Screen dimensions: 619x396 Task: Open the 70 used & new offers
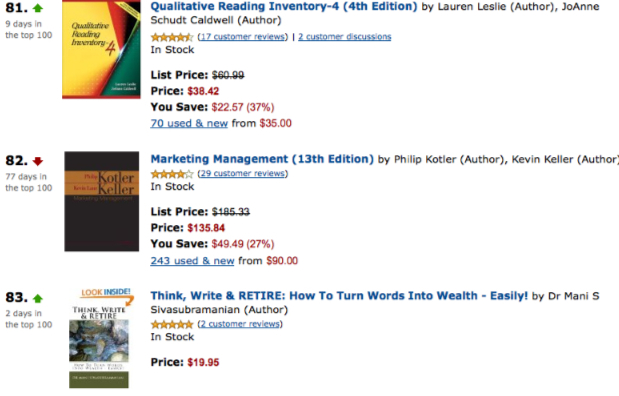tap(189, 124)
